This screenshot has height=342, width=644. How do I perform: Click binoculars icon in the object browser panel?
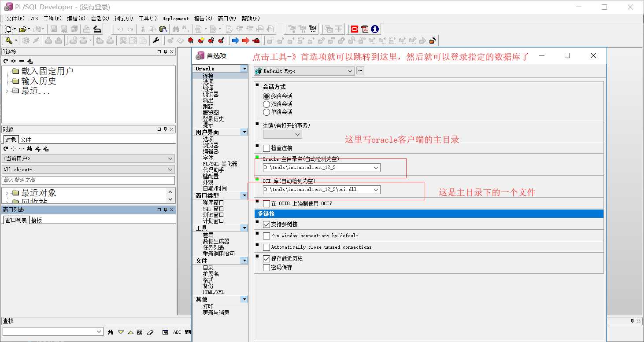coord(30,149)
